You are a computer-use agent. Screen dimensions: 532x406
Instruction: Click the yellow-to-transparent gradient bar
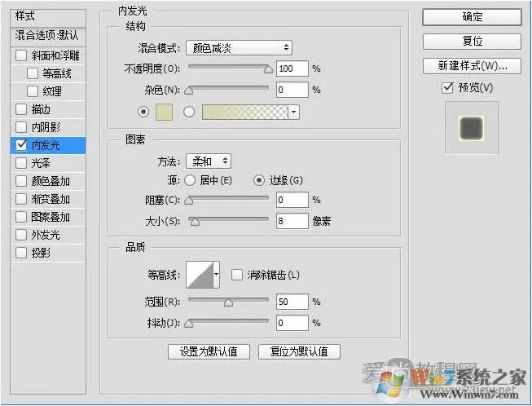point(245,112)
